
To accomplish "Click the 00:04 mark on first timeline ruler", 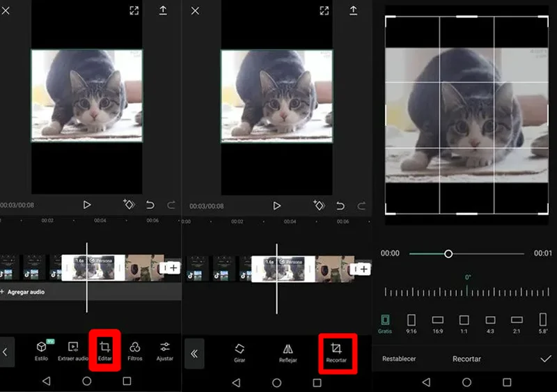I will [x=100, y=220].
